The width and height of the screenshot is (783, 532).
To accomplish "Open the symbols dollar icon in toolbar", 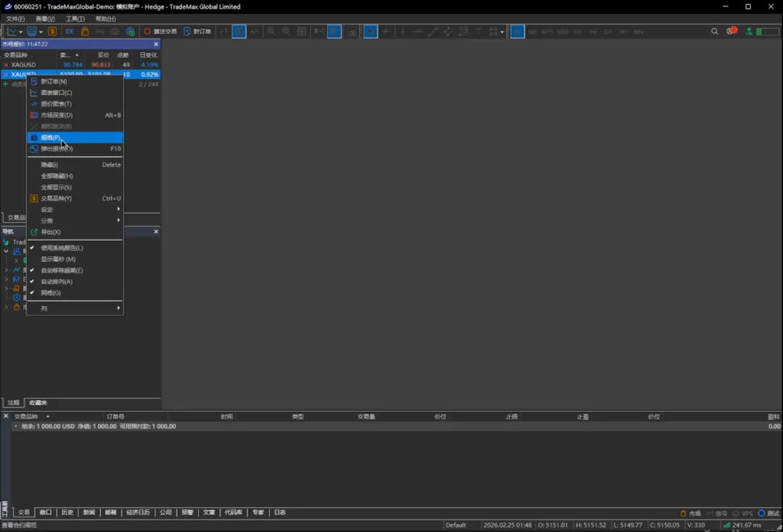I will tap(52, 32).
